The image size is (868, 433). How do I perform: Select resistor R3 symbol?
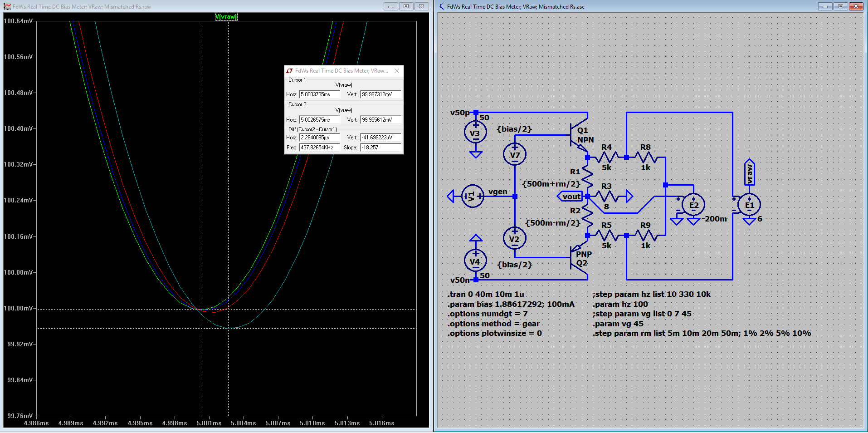click(607, 197)
